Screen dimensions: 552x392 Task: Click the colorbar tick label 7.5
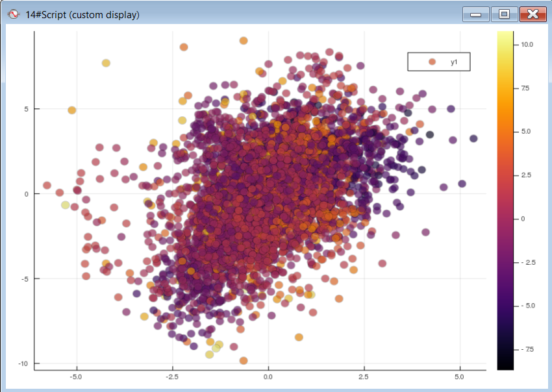point(526,88)
